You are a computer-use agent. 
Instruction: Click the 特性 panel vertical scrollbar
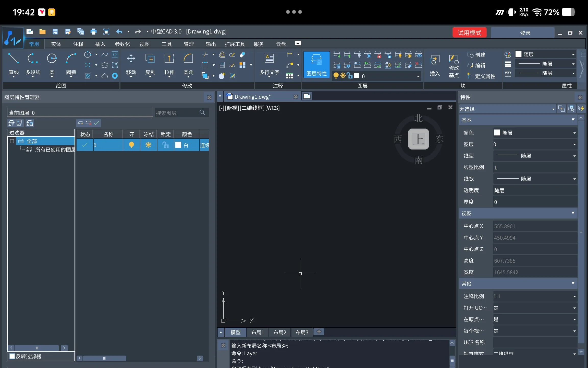(x=581, y=232)
